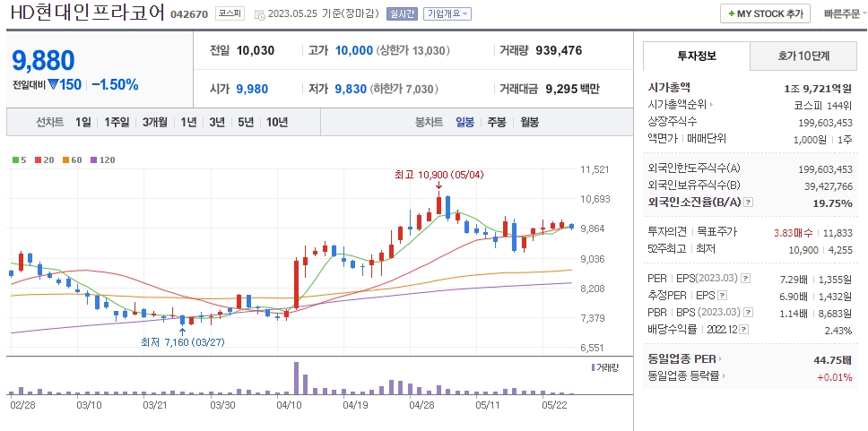Click the 최저 7,160 (03/27) chart label
The height and width of the screenshot is (431, 868).
pos(185,342)
